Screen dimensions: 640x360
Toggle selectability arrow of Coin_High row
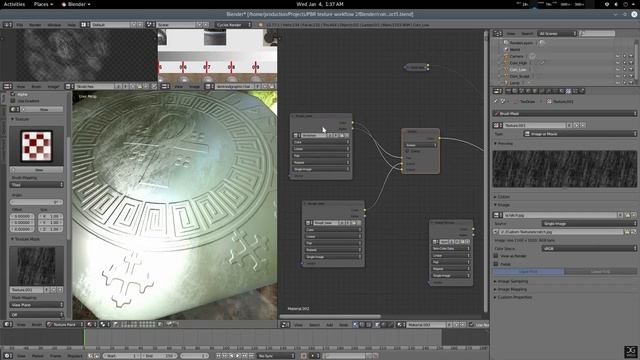(x=624, y=63)
